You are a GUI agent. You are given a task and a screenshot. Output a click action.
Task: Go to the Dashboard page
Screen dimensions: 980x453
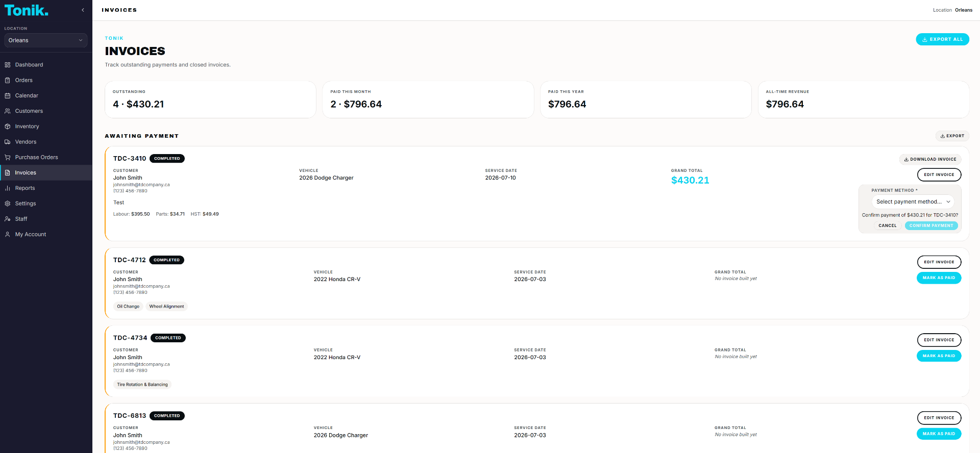(46, 65)
